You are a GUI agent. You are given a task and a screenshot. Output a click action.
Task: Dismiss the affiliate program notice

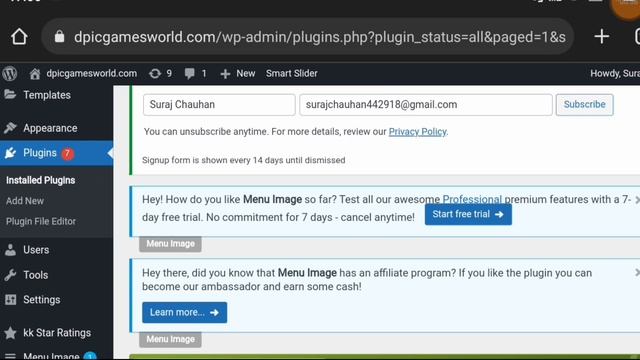pos(637,272)
